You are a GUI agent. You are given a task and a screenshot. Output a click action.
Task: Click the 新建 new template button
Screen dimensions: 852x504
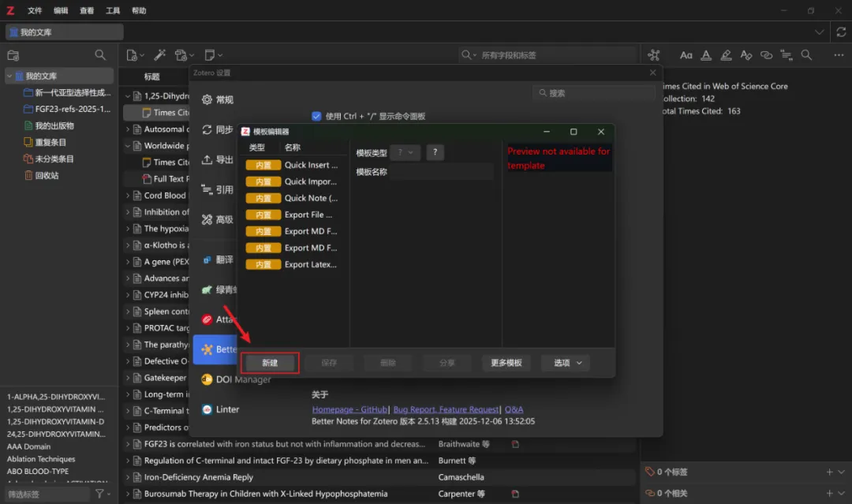(270, 363)
